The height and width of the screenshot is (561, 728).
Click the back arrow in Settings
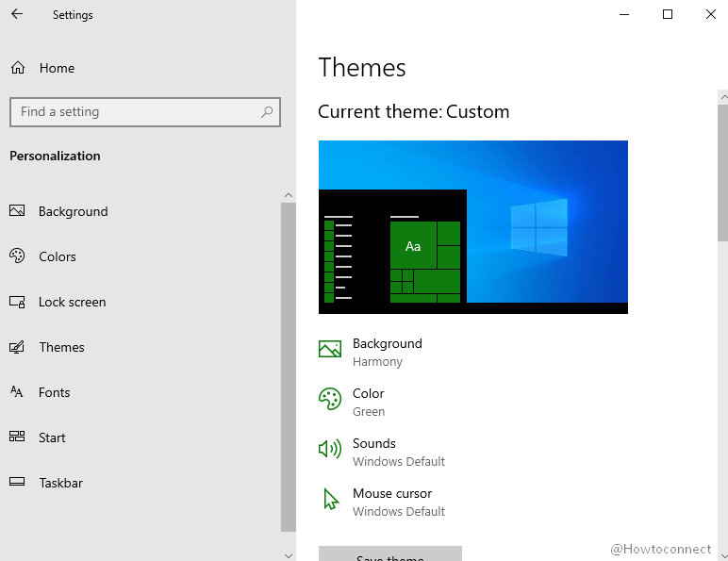coord(17,14)
